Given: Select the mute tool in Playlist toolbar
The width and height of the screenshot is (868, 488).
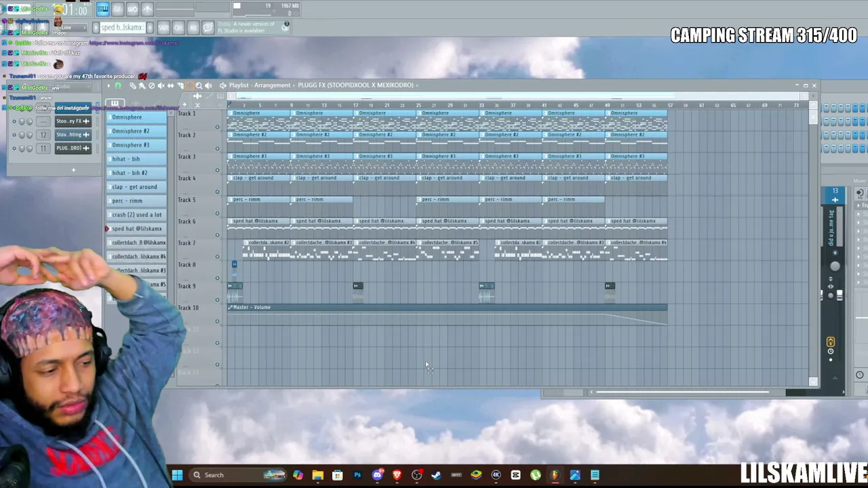Looking at the screenshot, I should click(161, 85).
